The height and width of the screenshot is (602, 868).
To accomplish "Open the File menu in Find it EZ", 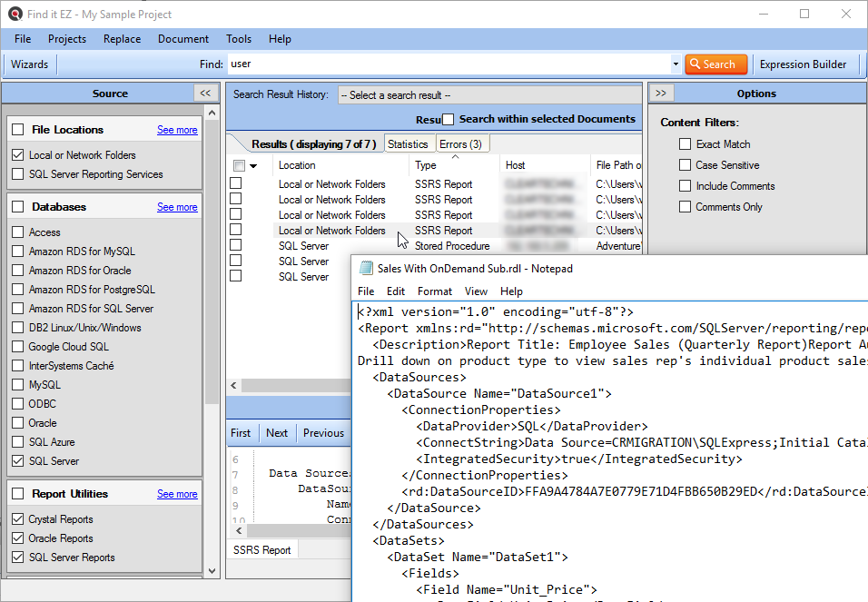I will [23, 39].
